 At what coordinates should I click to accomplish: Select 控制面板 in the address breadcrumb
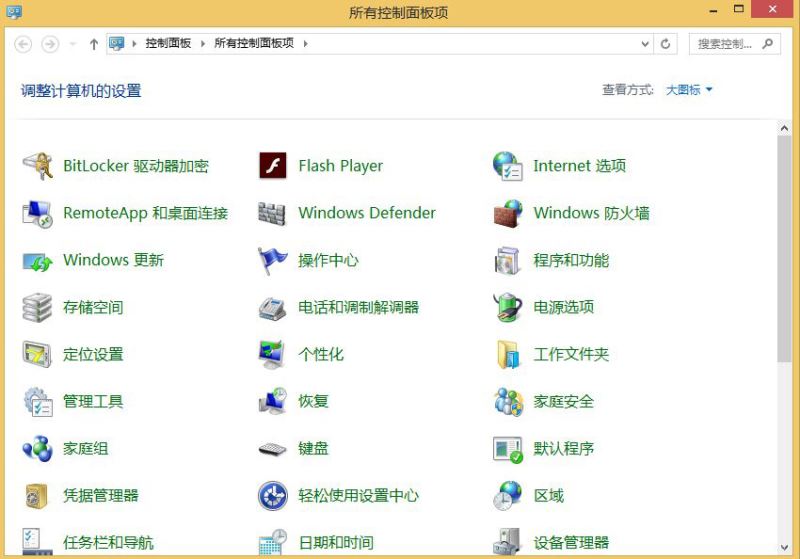168,44
